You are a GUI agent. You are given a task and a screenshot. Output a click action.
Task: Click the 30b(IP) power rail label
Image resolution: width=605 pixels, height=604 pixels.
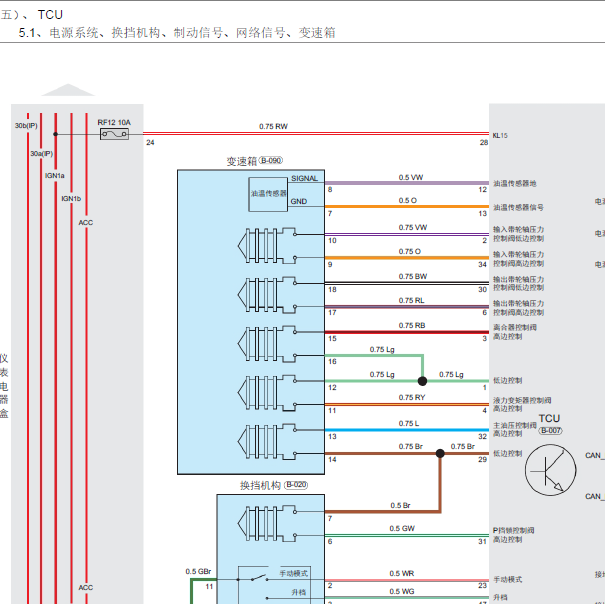(26, 126)
